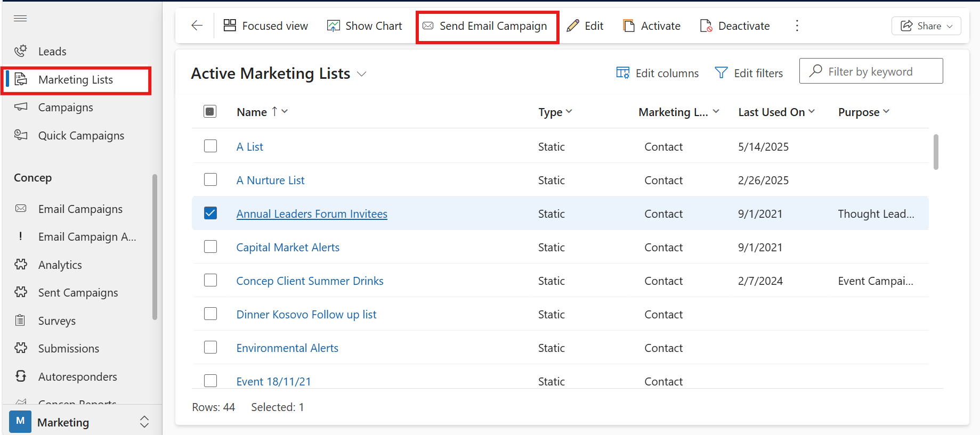Screen dimensions: 980x435
Task: Open the more commands vertical ellipsis
Action: [797, 26]
